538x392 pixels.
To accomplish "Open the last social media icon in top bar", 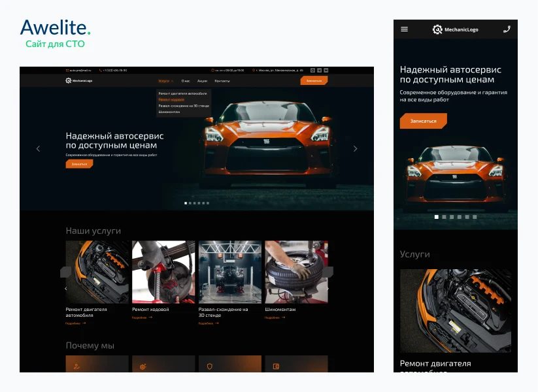I will tap(326, 71).
